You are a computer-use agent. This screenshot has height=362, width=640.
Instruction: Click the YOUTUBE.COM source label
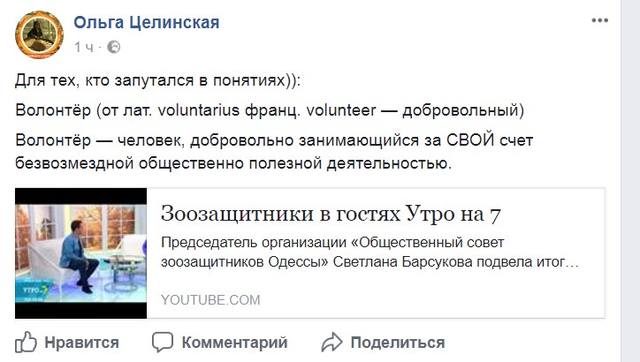(x=211, y=300)
